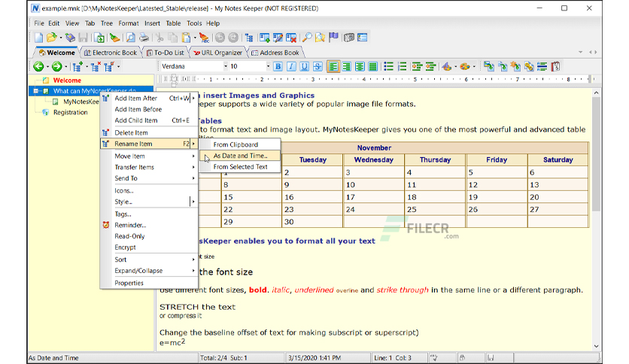The width and height of the screenshot is (629, 364).
Task: Click the add tree item icon
Action: [x=77, y=67]
